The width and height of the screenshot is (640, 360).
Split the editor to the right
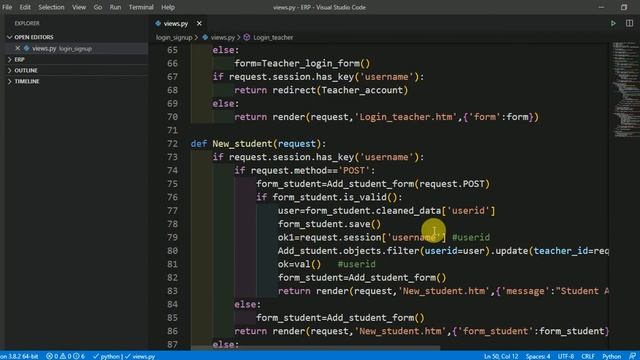point(629,24)
